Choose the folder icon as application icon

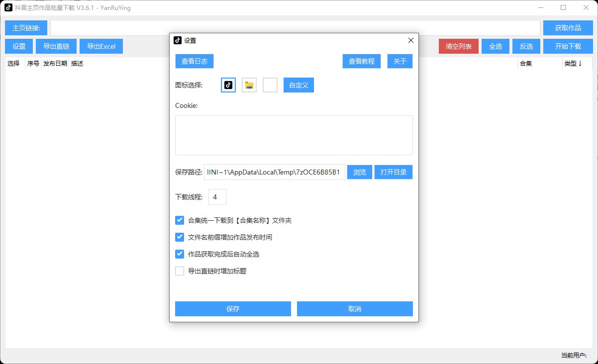249,85
